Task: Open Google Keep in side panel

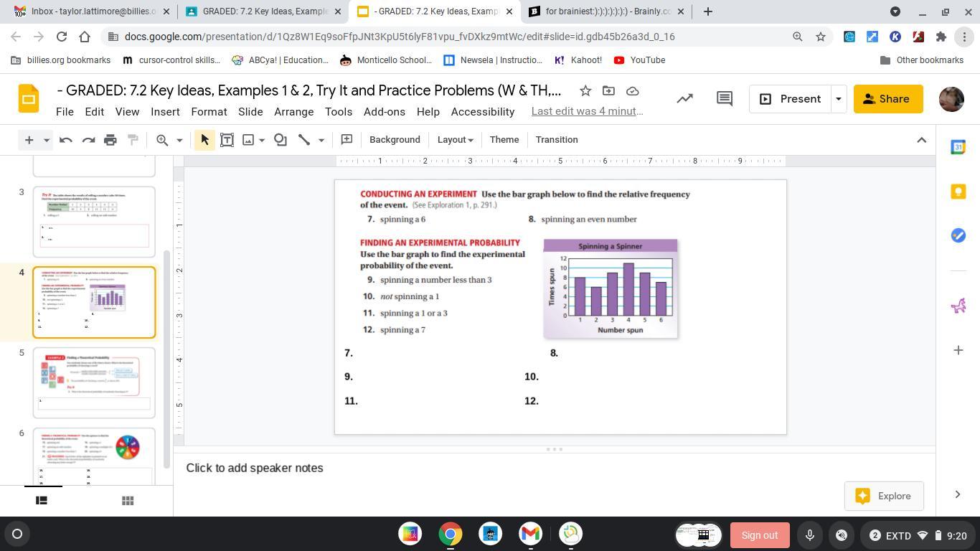Action: tap(958, 192)
